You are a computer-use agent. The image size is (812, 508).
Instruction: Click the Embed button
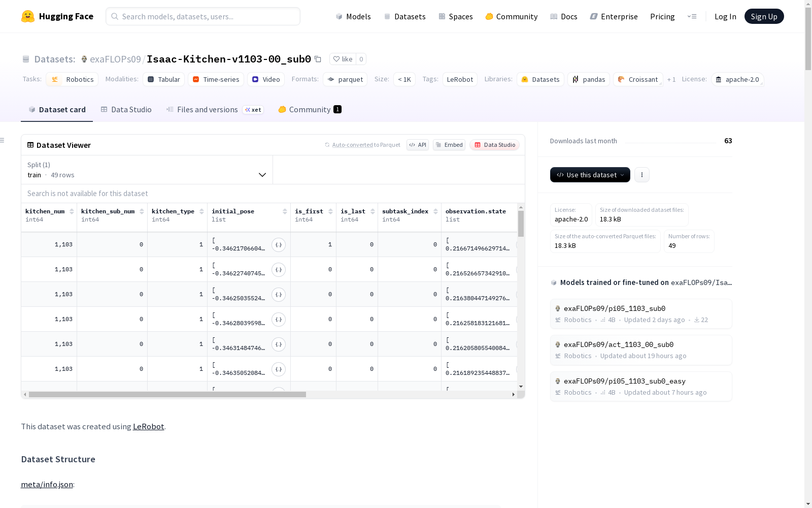(449, 145)
